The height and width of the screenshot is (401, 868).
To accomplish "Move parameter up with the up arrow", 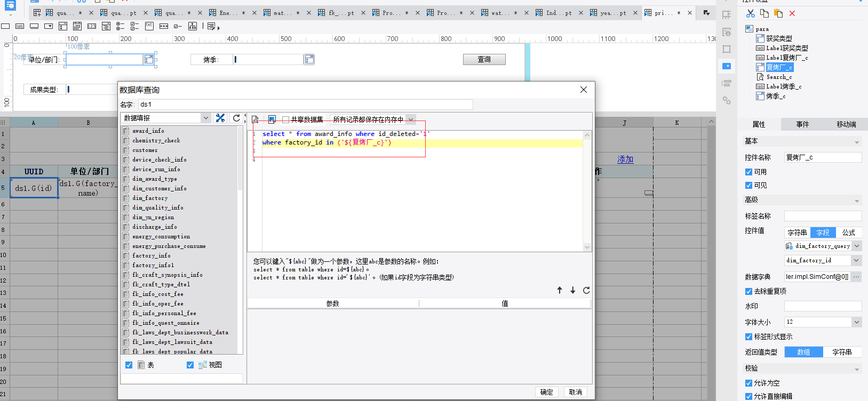I will [x=560, y=290].
